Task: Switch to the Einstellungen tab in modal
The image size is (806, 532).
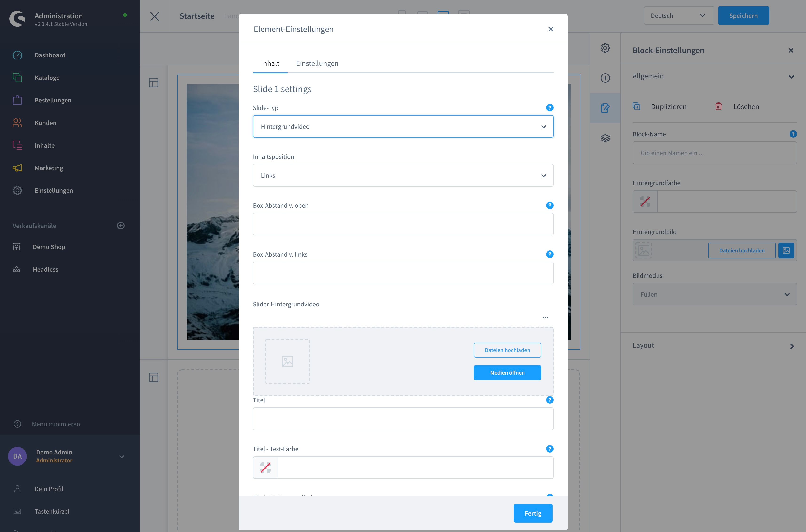Action: 317,63
